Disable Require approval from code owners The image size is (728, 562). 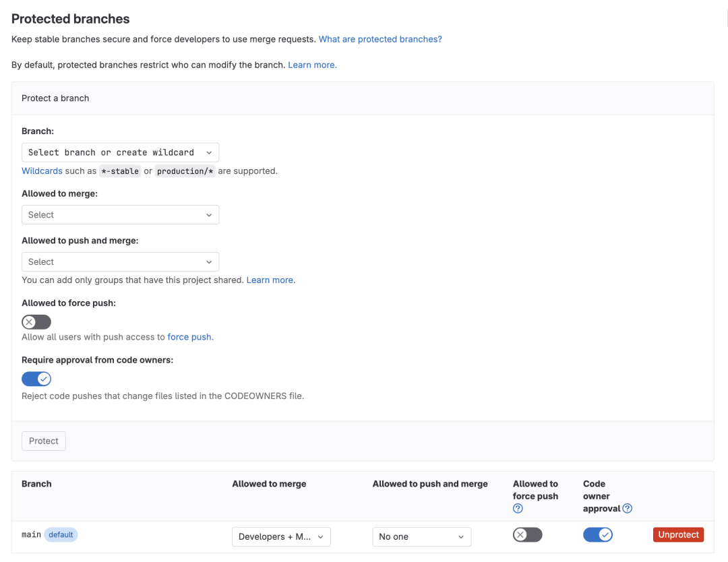(x=36, y=378)
